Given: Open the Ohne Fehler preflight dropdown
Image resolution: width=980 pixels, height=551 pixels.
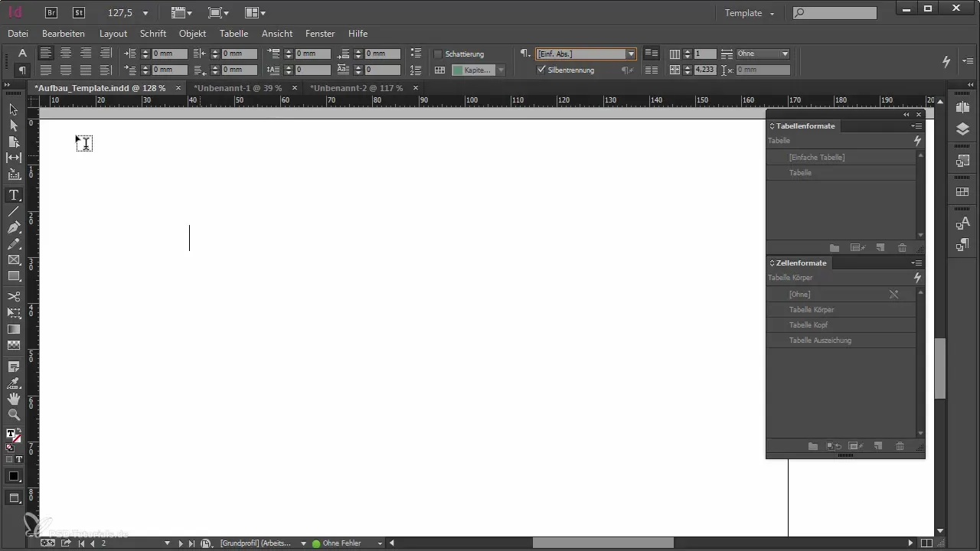Looking at the screenshot, I should 380,543.
